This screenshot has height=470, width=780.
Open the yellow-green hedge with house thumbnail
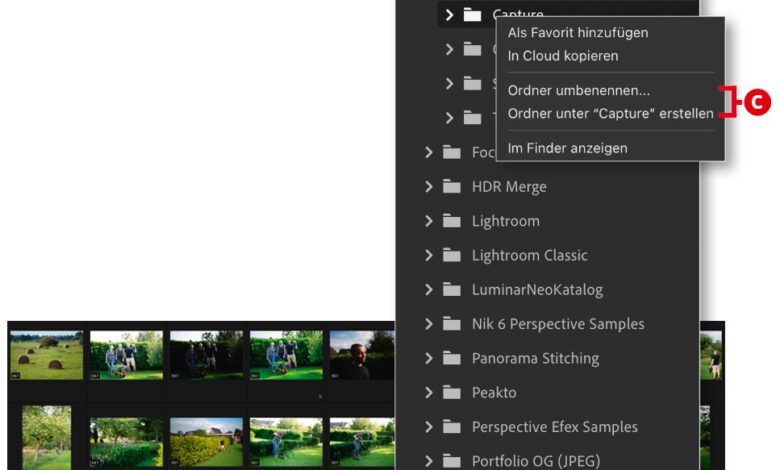206,442
